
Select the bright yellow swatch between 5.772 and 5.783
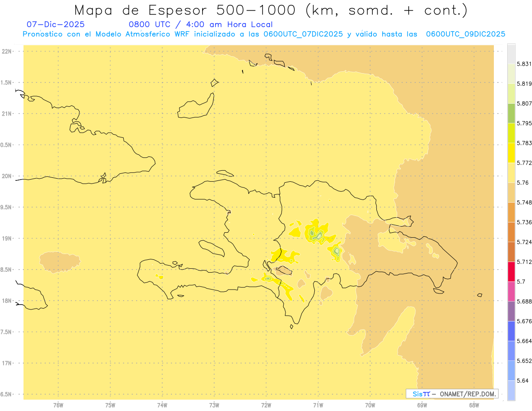click(x=511, y=153)
